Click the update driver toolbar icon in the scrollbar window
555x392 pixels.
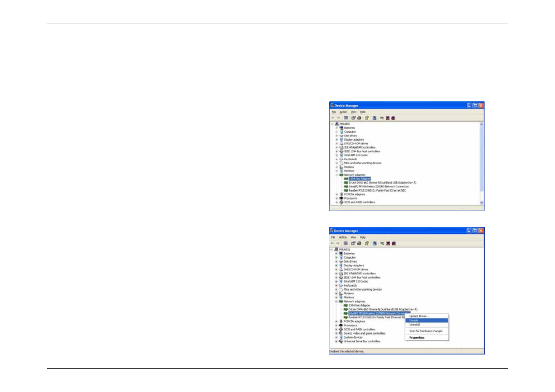382,118
